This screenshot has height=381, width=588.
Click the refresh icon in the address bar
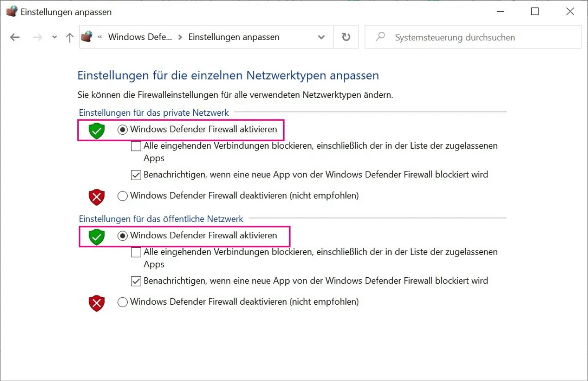pos(346,37)
